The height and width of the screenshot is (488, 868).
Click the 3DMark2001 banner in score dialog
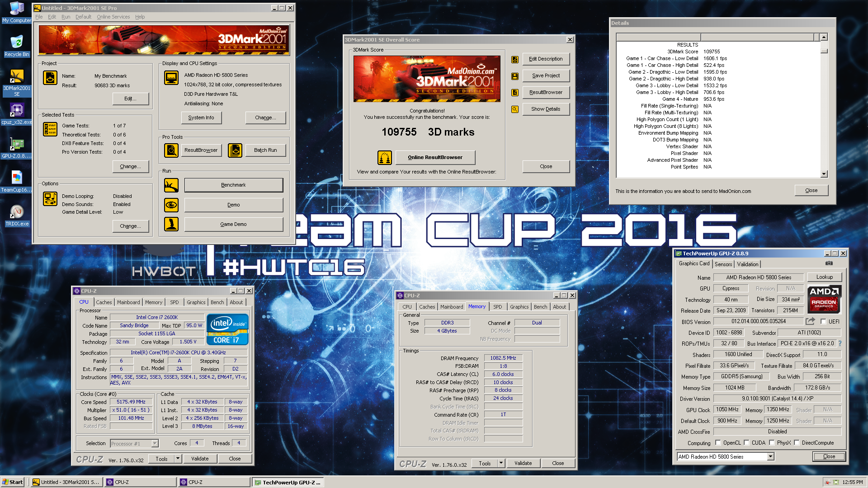427,79
